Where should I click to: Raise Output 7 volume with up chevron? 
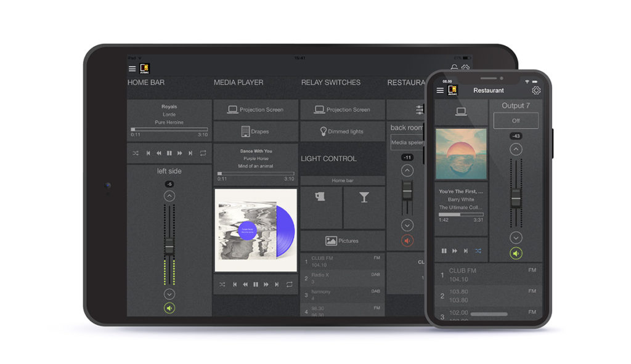(516, 150)
